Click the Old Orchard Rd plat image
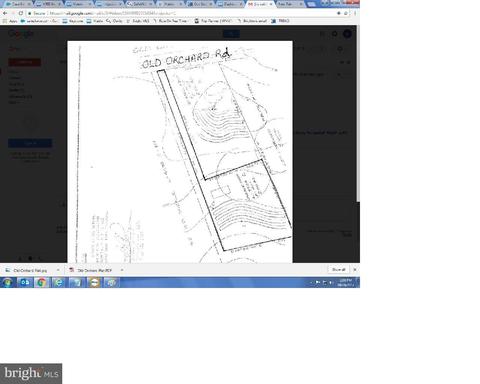 point(180,152)
